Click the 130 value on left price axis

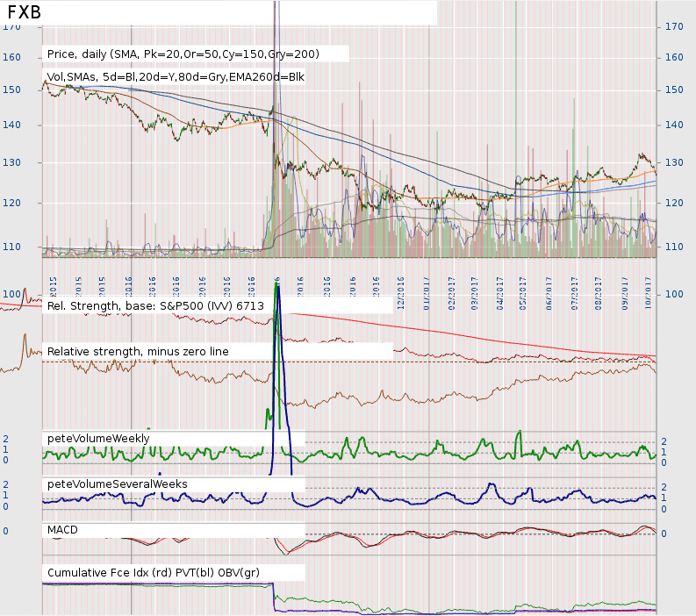pos(11,162)
